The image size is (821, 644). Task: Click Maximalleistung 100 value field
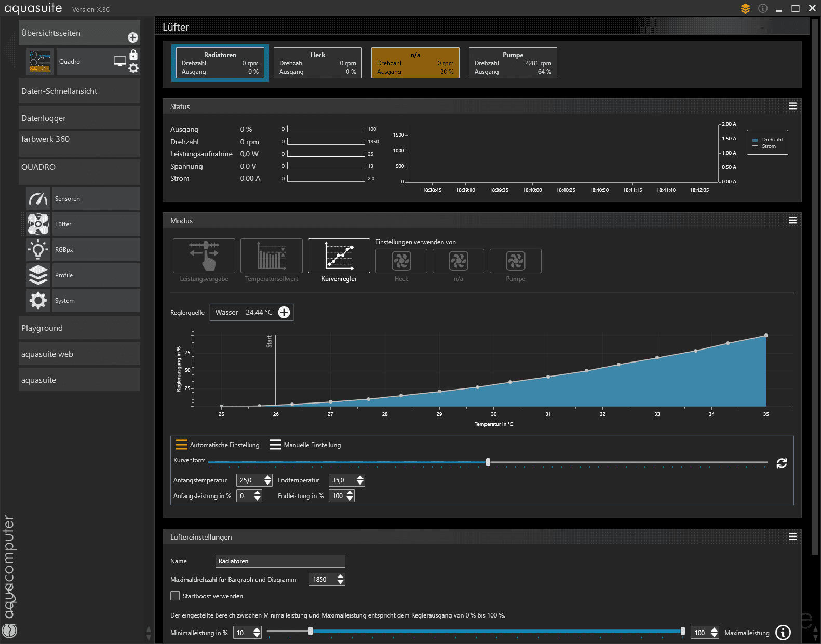[x=700, y=633]
